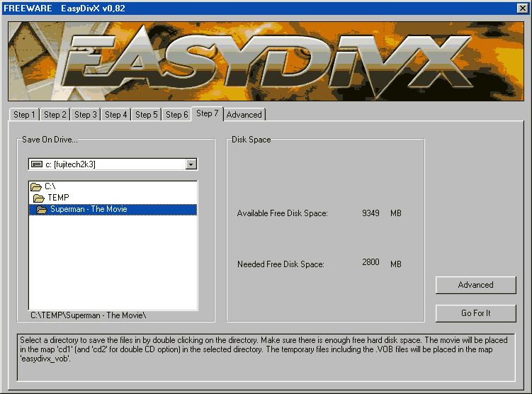Click the Step 7 tab
The width and height of the screenshot is (532, 394).
tap(208, 113)
